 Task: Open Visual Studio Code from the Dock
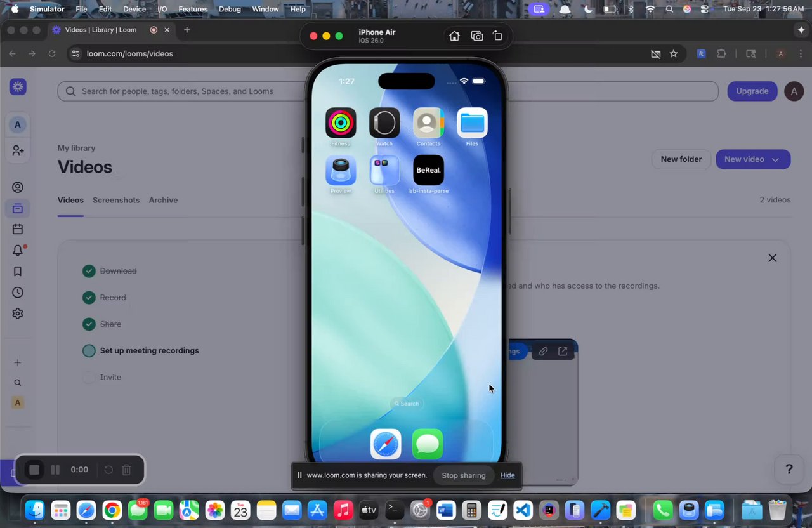coord(523,510)
